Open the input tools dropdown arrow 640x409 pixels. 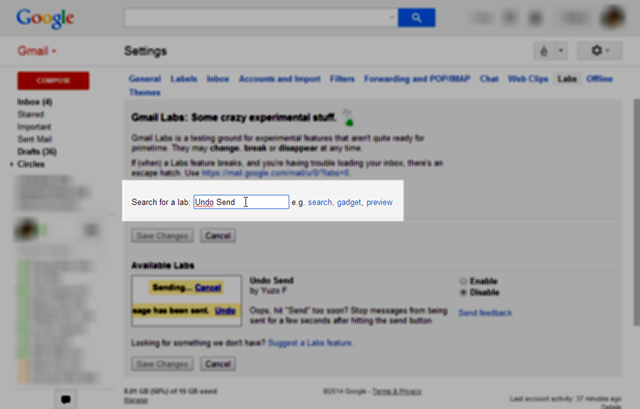(x=561, y=51)
